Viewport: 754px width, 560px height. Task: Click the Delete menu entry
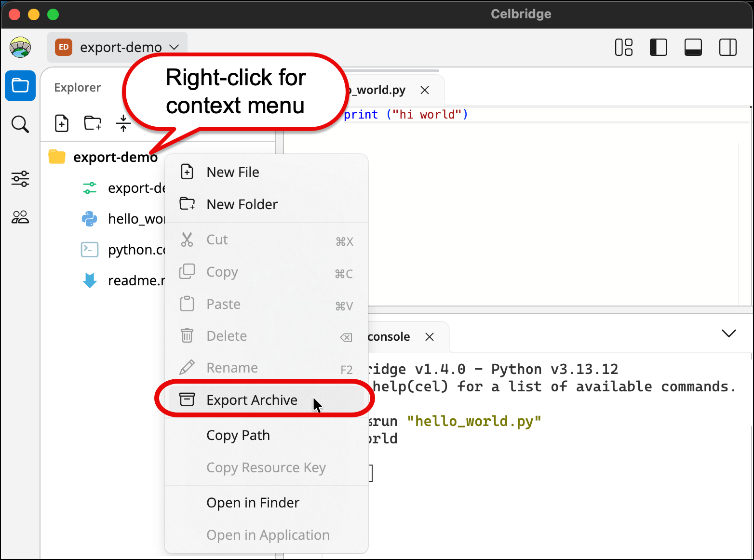(267, 336)
